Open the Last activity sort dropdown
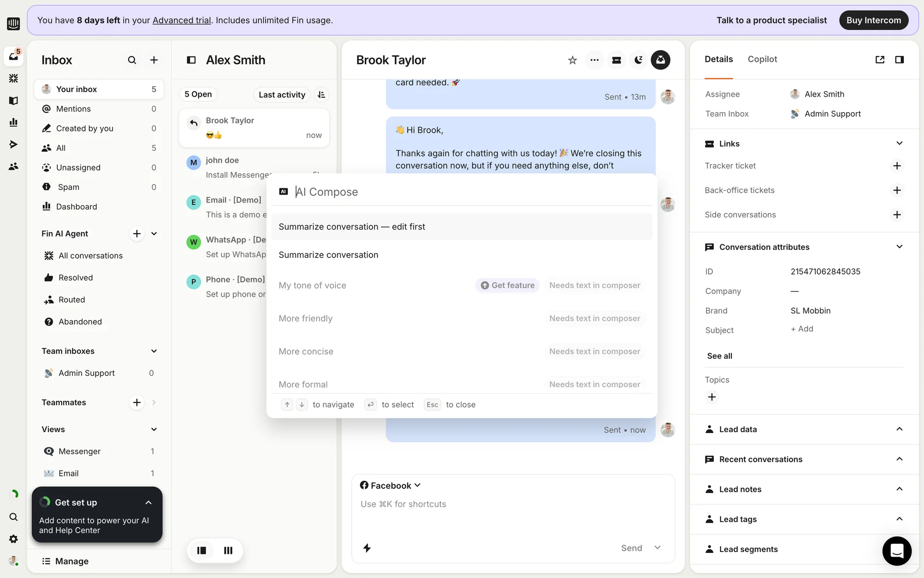 (282, 94)
